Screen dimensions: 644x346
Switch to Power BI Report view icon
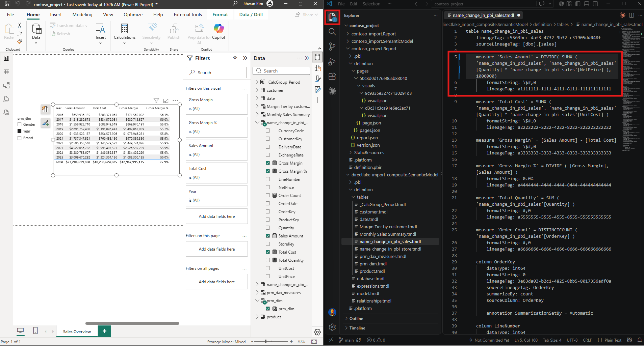click(6, 58)
